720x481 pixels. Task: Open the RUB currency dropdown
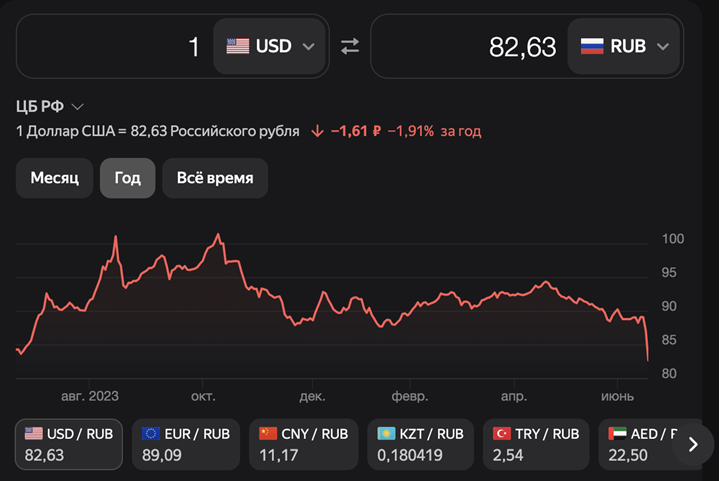(624, 46)
